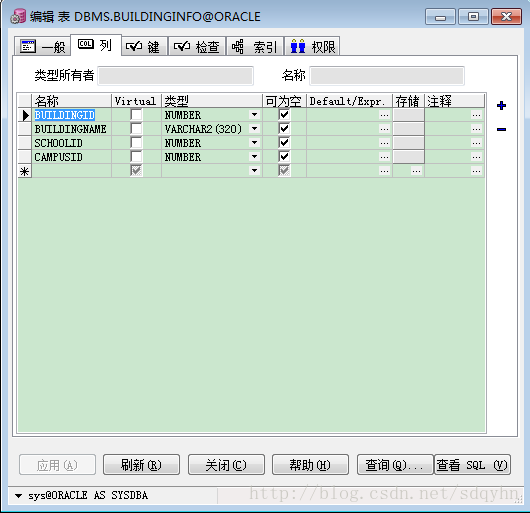Open type dropdown for BUILDINGNAME VARCHAR2
This screenshot has height=513, width=530.
(255, 129)
